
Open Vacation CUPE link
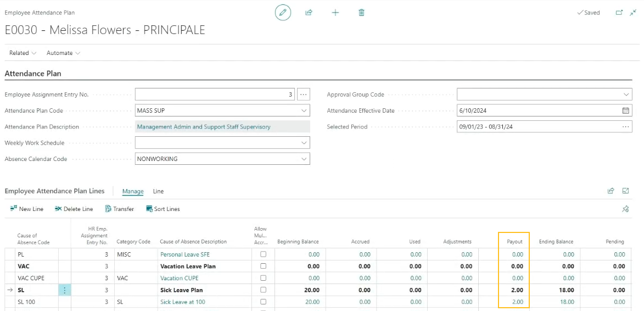180,278
